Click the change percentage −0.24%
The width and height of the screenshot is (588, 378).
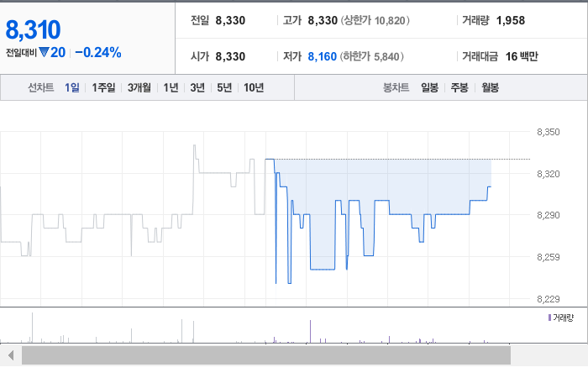[x=98, y=52]
